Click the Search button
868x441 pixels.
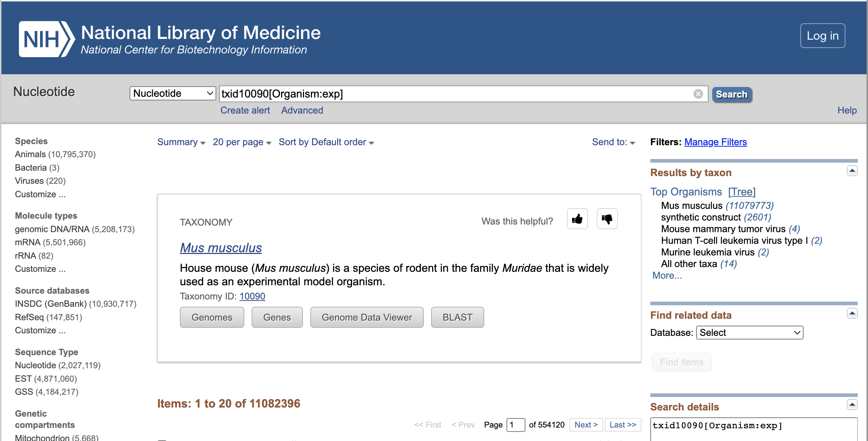[731, 94]
